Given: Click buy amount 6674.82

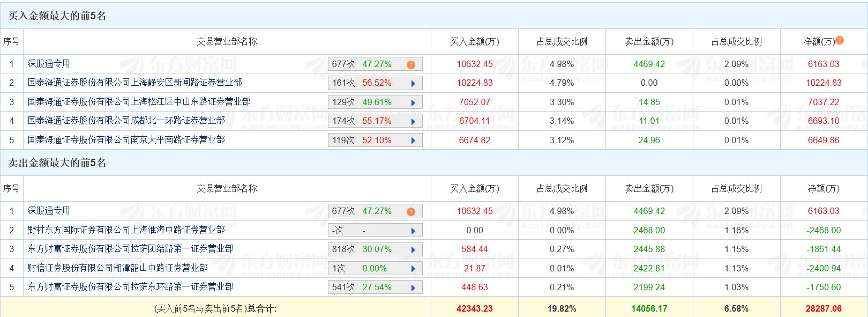Looking at the screenshot, I should 475,140.
